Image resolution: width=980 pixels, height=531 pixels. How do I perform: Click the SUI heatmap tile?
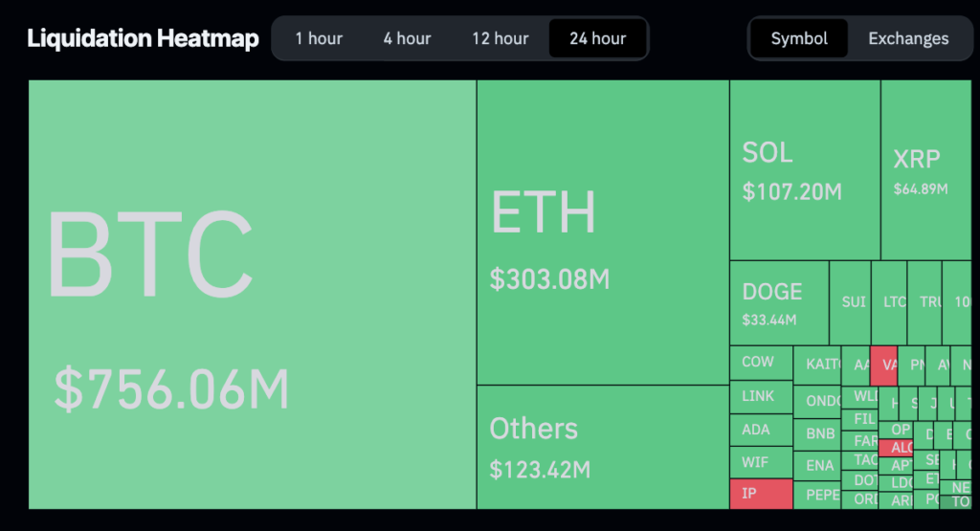(852, 302)
